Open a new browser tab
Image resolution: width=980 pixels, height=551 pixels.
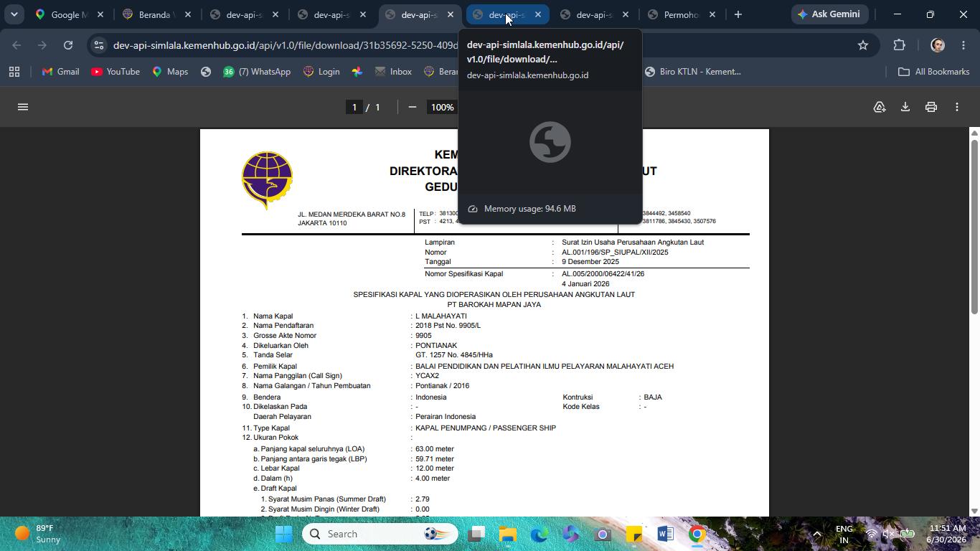tap(738, 14)
